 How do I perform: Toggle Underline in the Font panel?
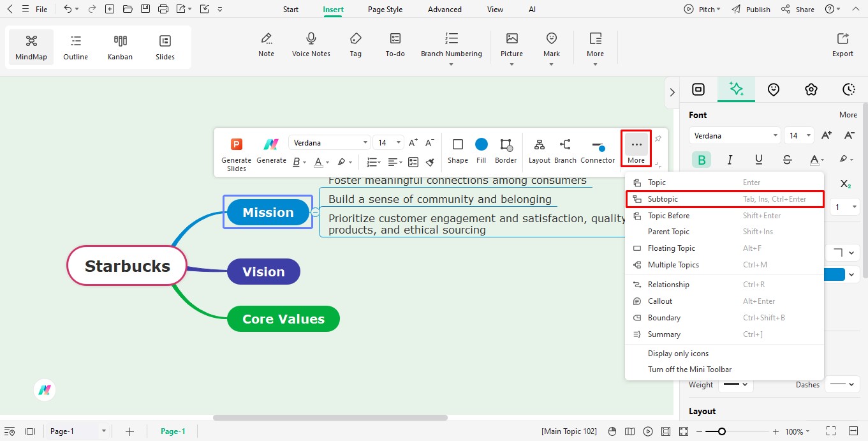coord(759,160)
